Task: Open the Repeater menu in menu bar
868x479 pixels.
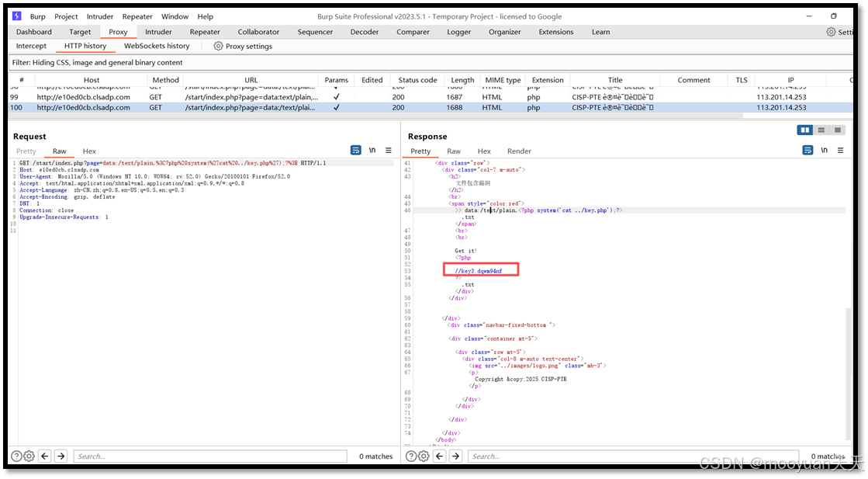Action: [137, 16]
